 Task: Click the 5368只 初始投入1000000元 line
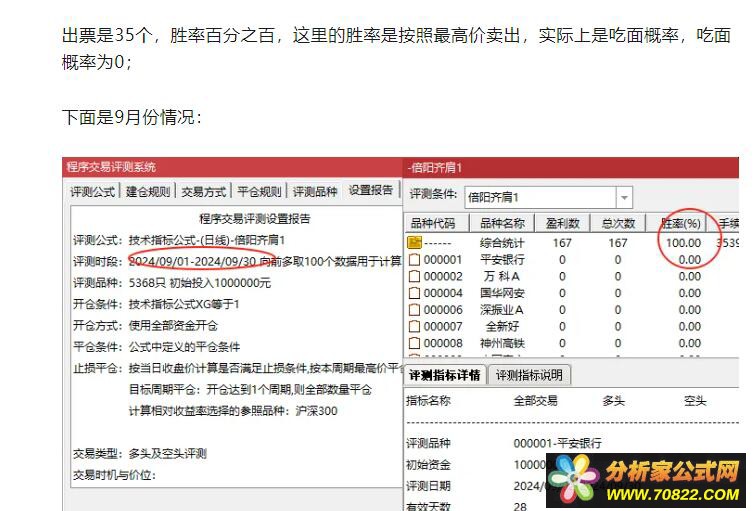click(x=200, y=282)
